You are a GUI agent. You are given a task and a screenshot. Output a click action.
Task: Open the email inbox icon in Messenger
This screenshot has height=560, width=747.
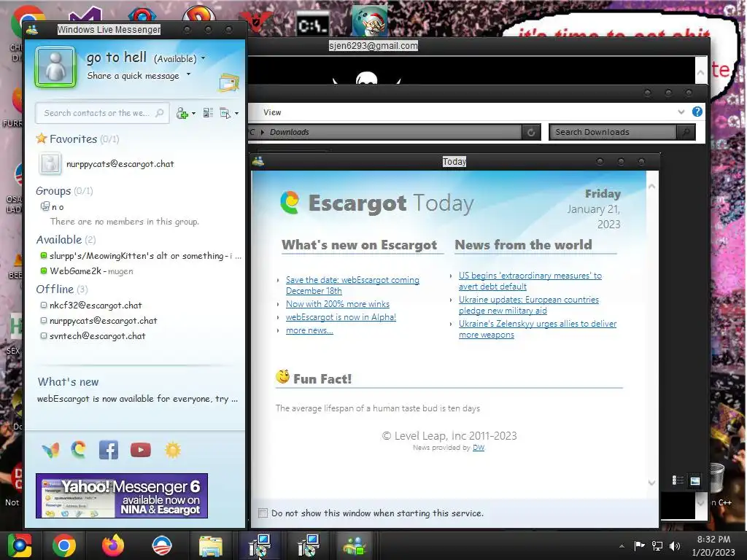tap(228, 82)
